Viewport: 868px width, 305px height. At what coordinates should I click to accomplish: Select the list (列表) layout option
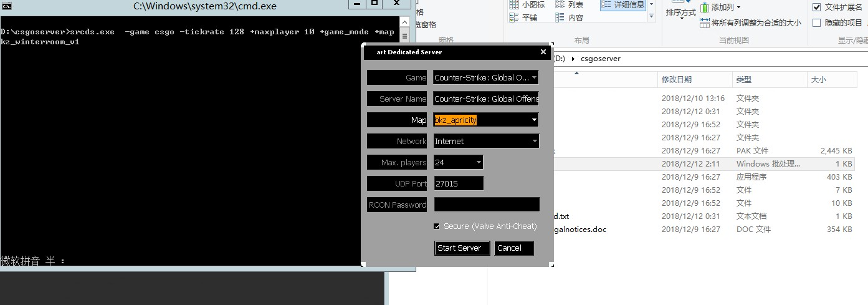point(569,5)
